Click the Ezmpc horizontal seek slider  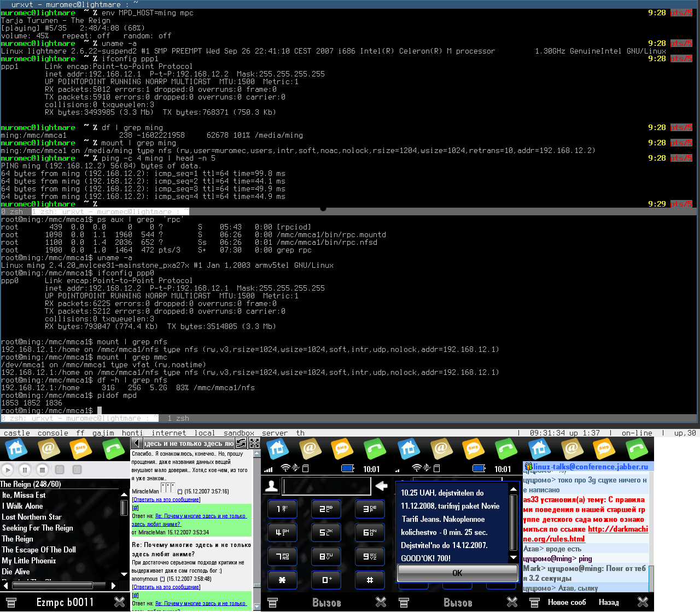pyautogui.click(x=60, y=585)
